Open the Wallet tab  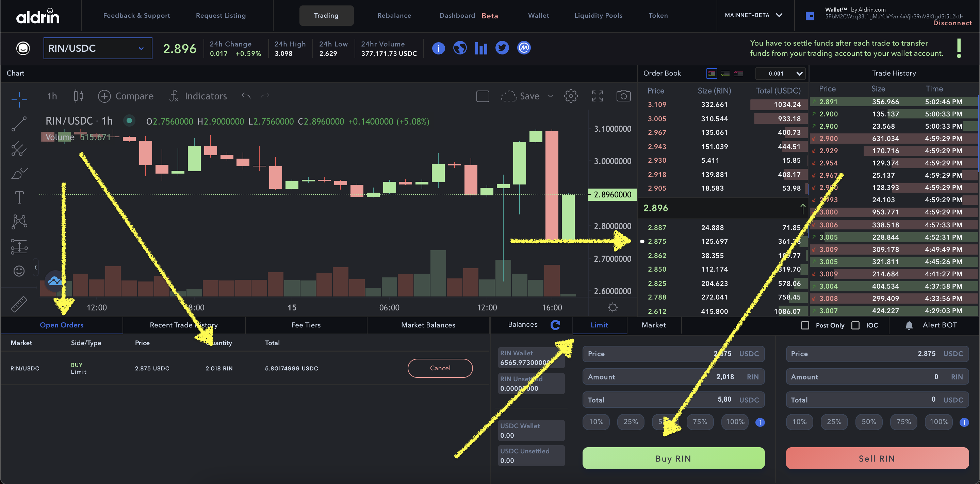click(x=538, y=16)
